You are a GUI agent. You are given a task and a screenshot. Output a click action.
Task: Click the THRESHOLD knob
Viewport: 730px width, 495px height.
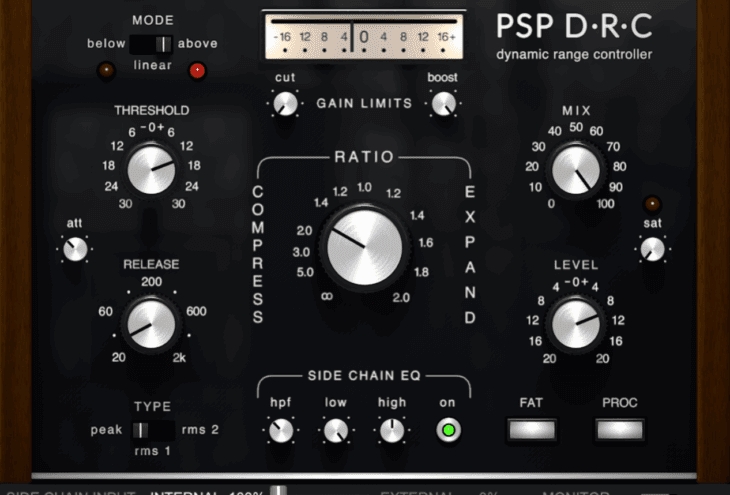[x=151, y=170]
